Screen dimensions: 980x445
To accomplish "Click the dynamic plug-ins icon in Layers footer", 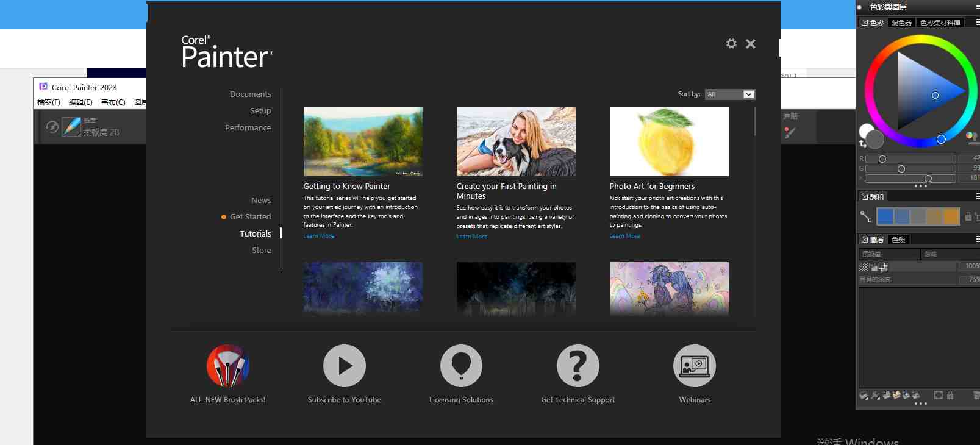I will tap(875, 395).
